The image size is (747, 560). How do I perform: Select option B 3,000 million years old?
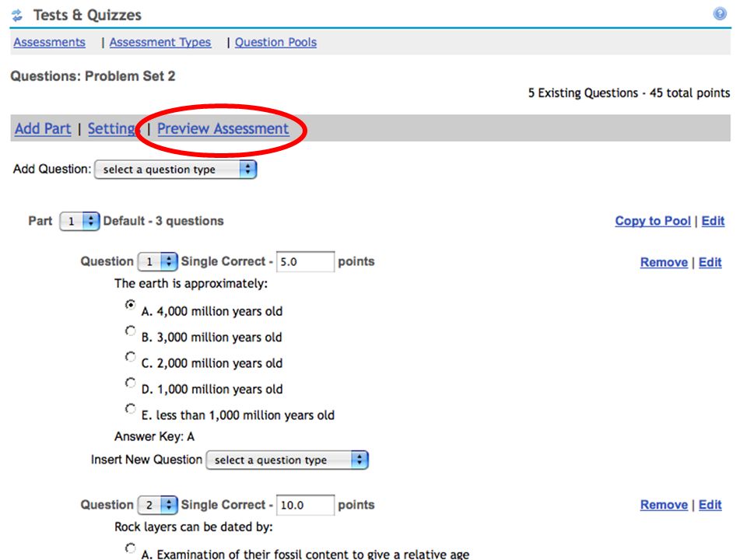(130, 331)
